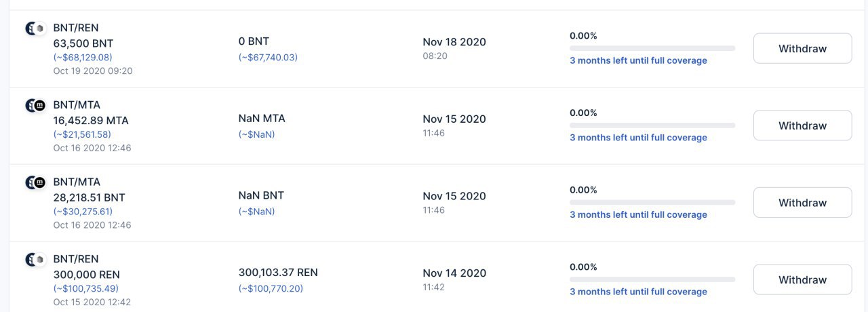This screenshot has width=868, height=312.
Task: Withdraw the 300,000 REN position
Action: pos(802,279)
